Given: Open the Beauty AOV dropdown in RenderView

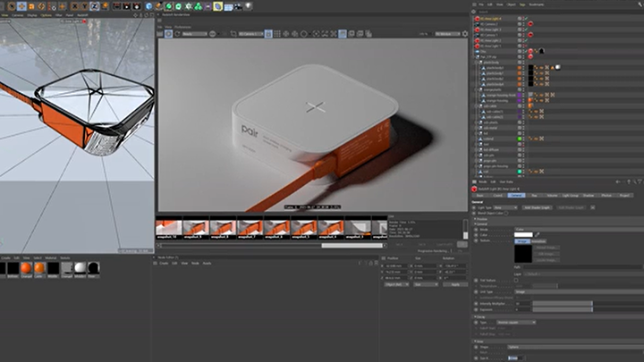Looking at the screenshot, I should point(195,34).
